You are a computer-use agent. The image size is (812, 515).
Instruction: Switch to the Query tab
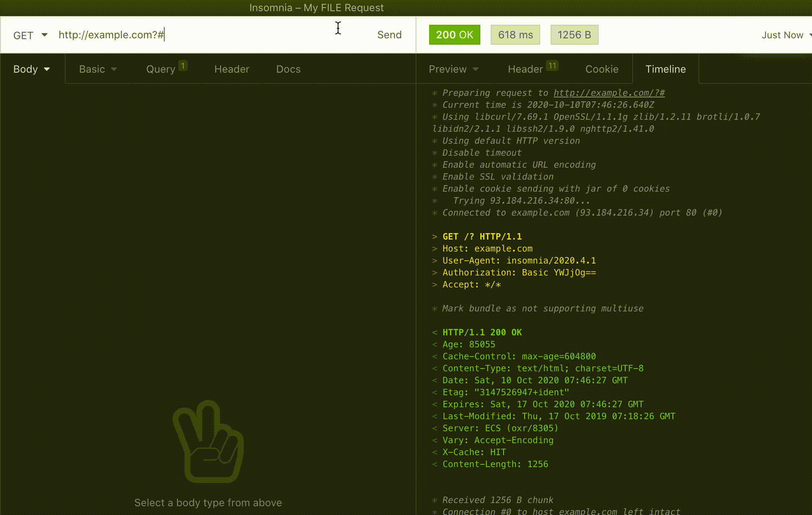click(161, 69)
